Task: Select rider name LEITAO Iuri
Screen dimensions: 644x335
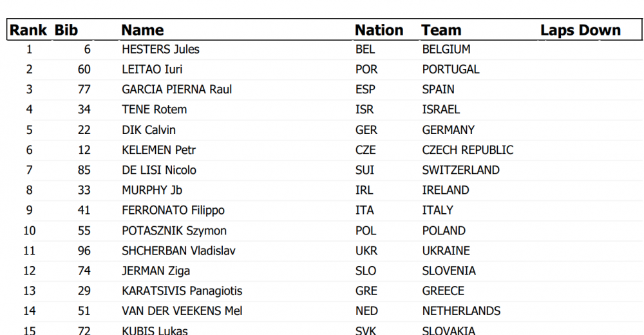Action: coord(152,69)
